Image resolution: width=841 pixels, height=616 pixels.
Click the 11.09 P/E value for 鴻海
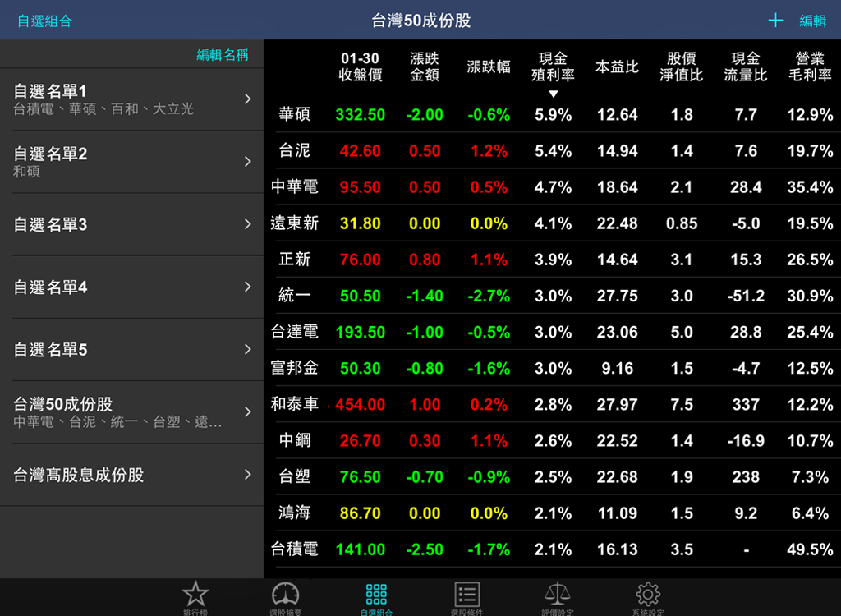618,513
